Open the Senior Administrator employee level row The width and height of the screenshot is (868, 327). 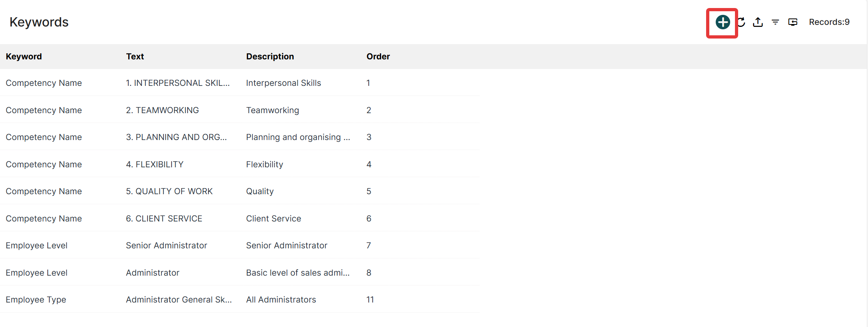click(240, 246)
